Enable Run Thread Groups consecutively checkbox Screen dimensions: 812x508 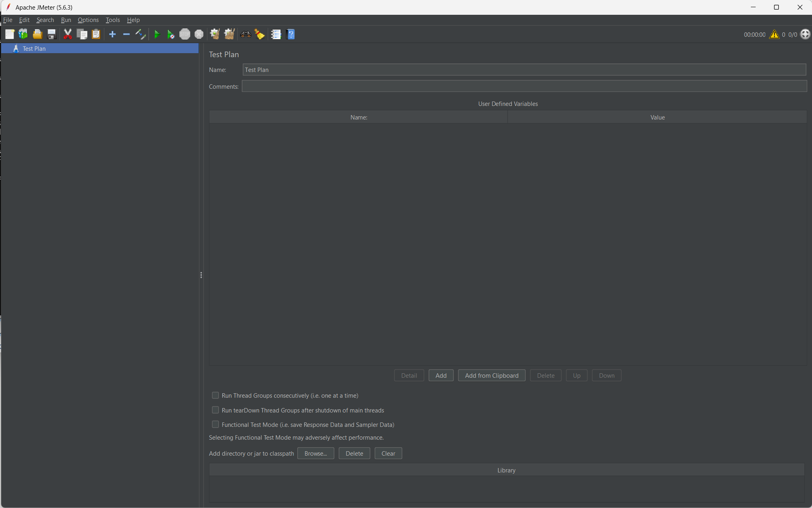coord(215,395)
